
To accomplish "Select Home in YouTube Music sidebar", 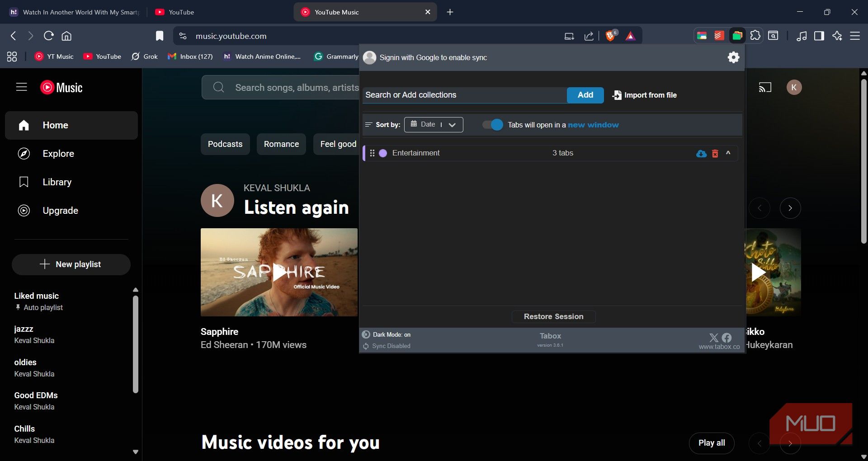I will (71, 125).
